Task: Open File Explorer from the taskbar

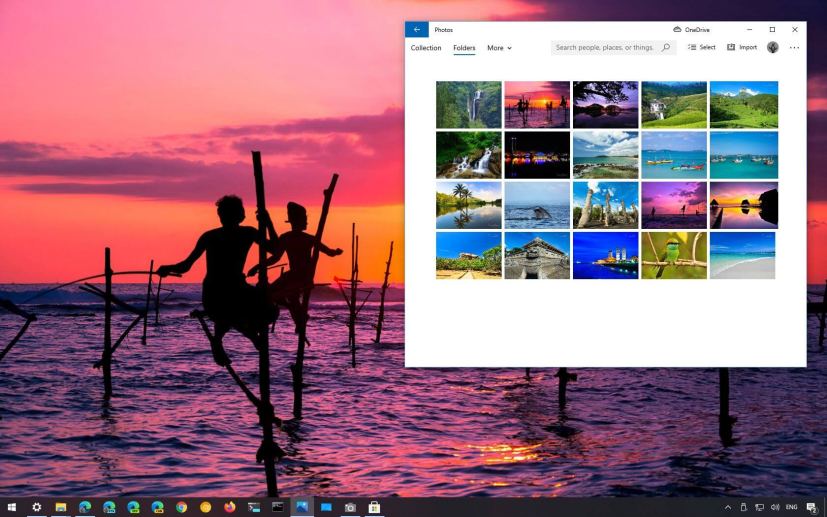Action: (61, 507)
